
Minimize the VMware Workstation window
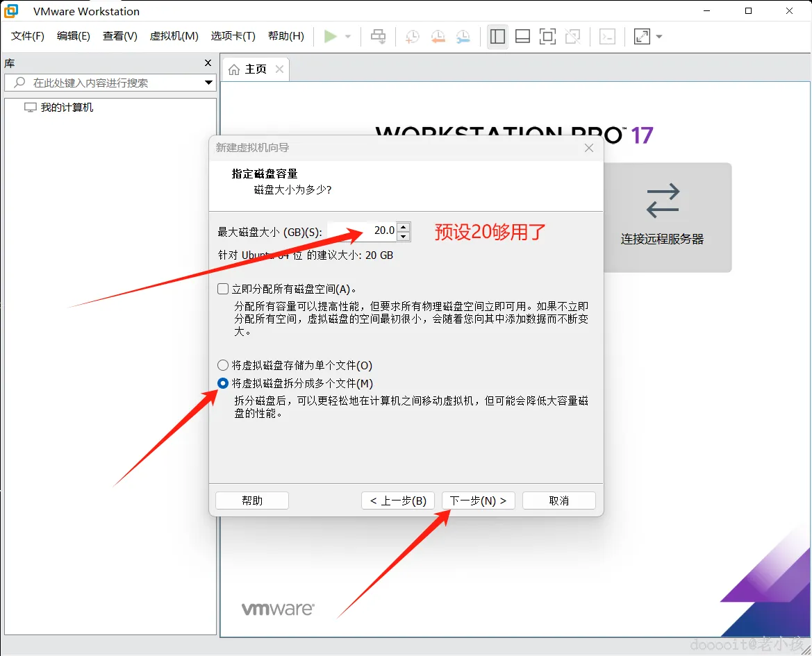[x=707, y=11]
